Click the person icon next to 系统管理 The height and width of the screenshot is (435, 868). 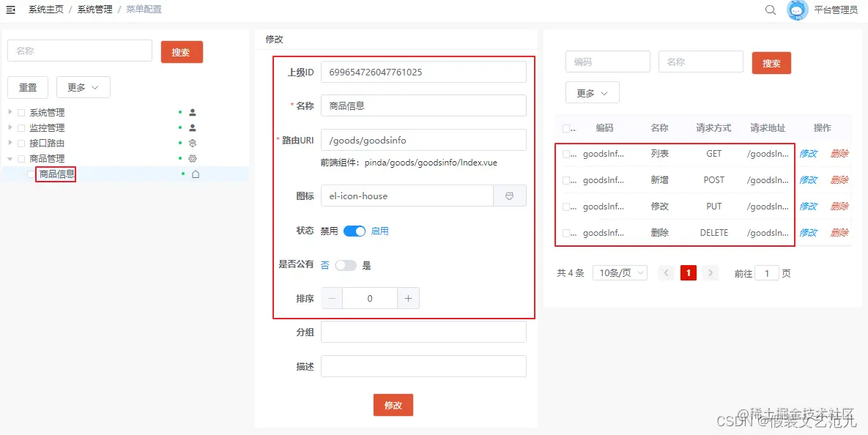tap(192, 113)
